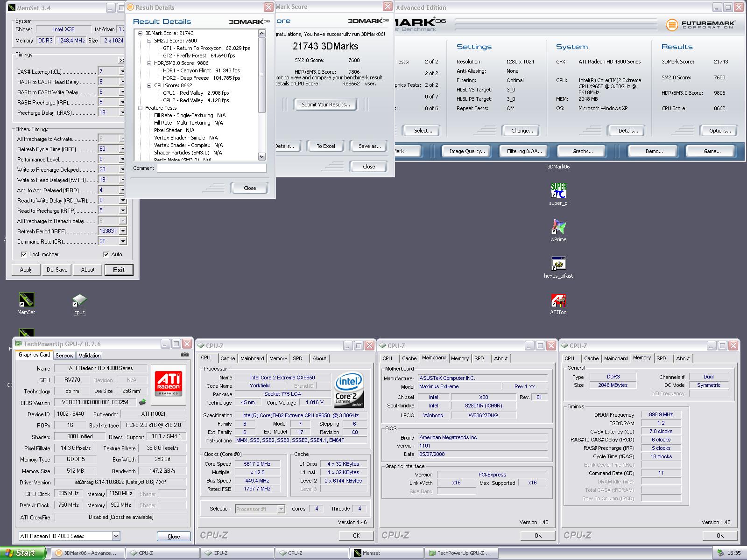
Task: Open the CPU-Z Processor #1 selection dropdown
Action: pyautogui.click(x=281, y=509)
